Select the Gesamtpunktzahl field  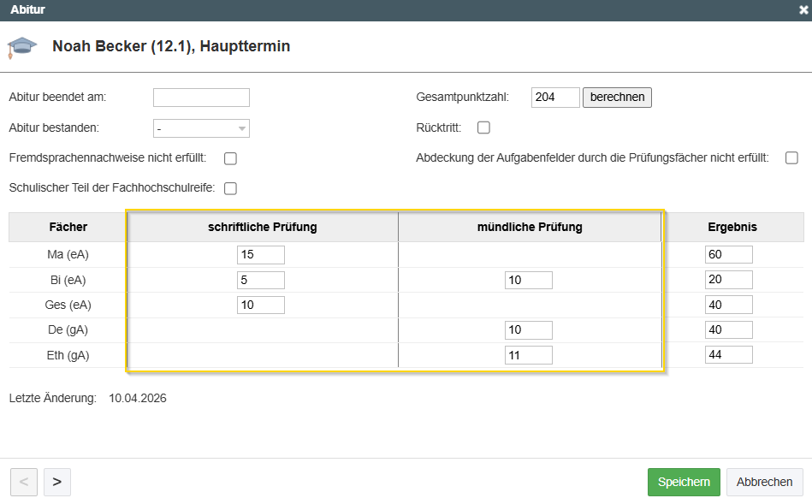tap(555, 98)
